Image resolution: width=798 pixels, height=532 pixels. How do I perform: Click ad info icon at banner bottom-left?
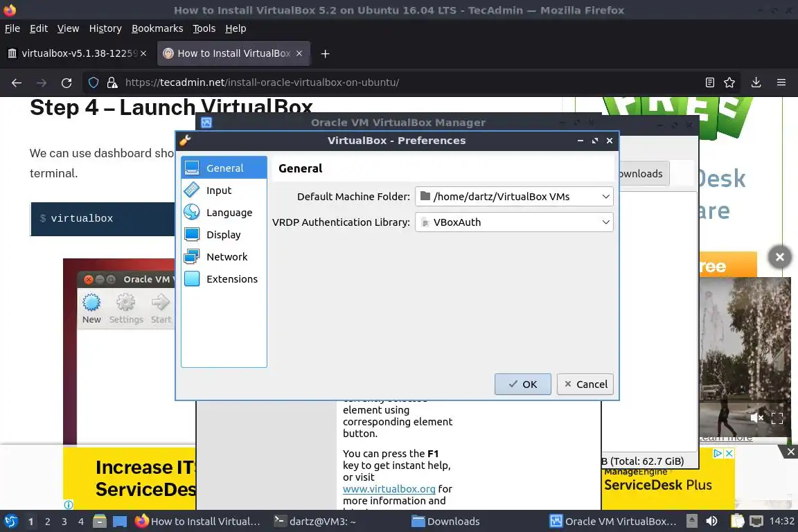click(69, 504)
